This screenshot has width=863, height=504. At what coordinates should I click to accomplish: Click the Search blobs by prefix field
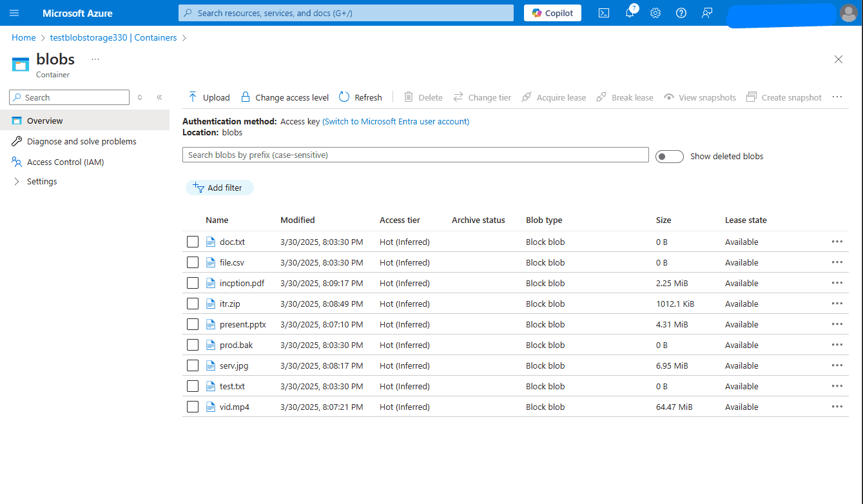[x=416, y=155]
